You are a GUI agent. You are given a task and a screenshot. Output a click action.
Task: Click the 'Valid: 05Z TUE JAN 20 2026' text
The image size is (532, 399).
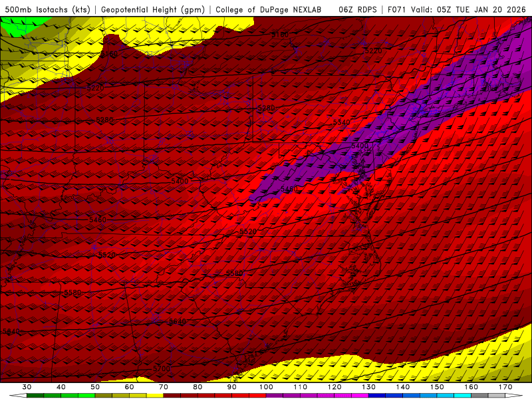tap(468, 10)
